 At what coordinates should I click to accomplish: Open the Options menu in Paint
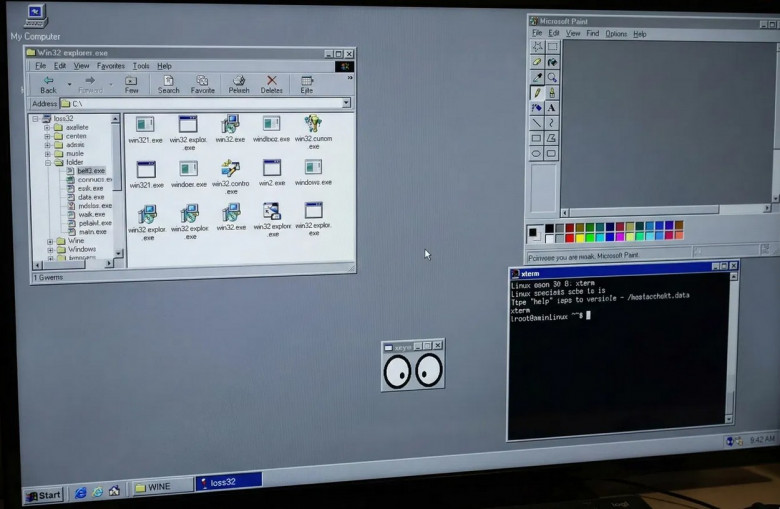[x=616, y=34]
